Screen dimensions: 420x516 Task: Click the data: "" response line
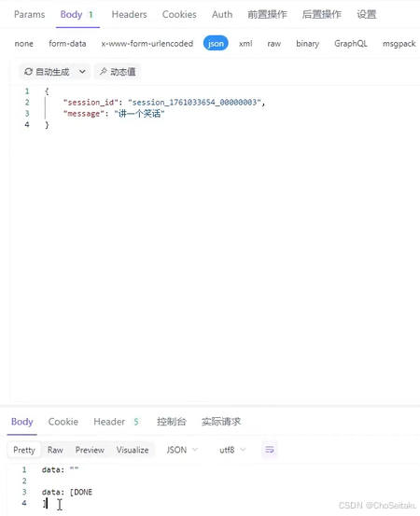tap(61, 469)
